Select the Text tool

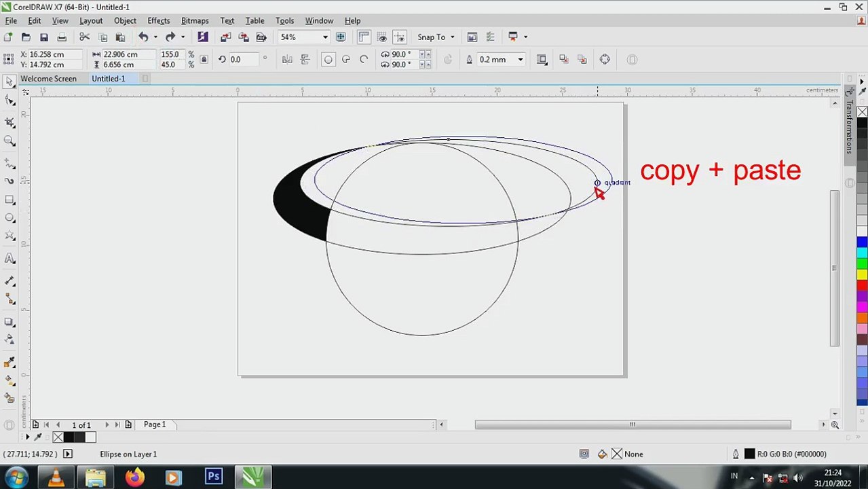pos(10,259)
